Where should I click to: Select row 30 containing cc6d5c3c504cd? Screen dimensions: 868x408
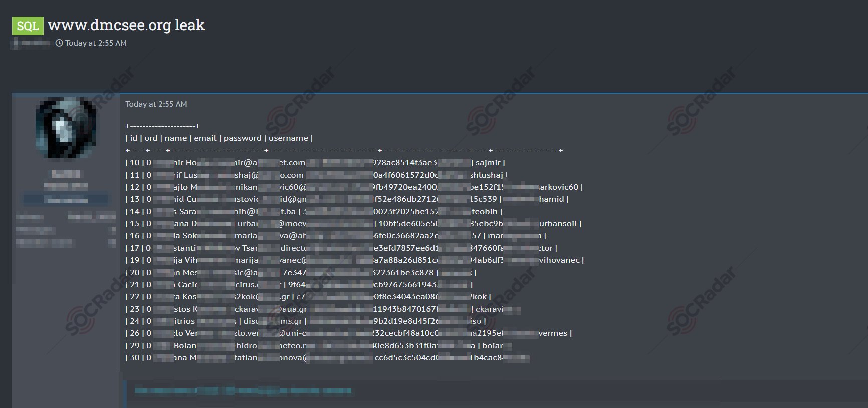tap(327, 358)
